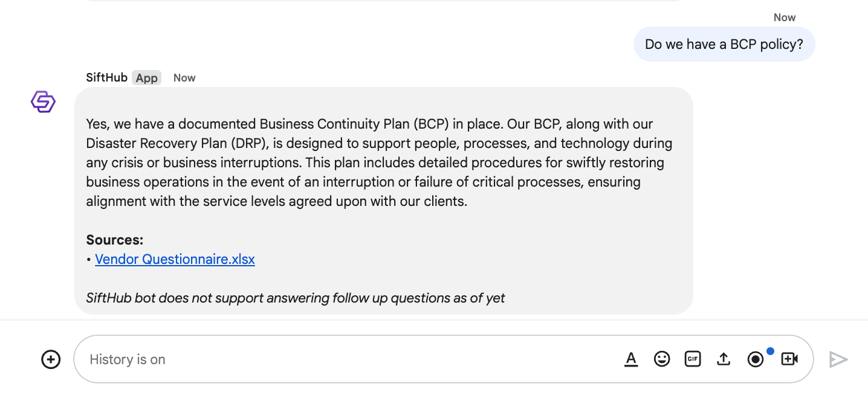This screenshot has height=407, width=868.
Task: Click the record icon with blue dot
Action: (x=755, y=359)
